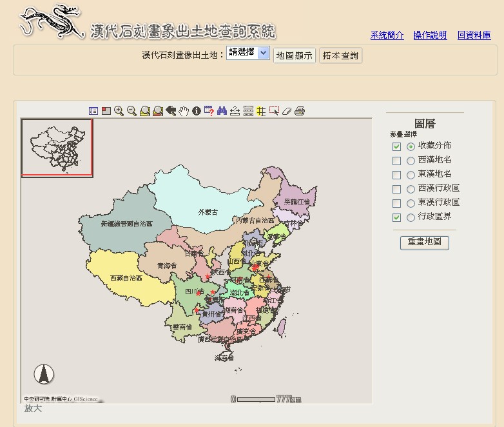Open the 請選擇 excavation site dropdown
Screen dimensions: 504x427
[248, 54]
